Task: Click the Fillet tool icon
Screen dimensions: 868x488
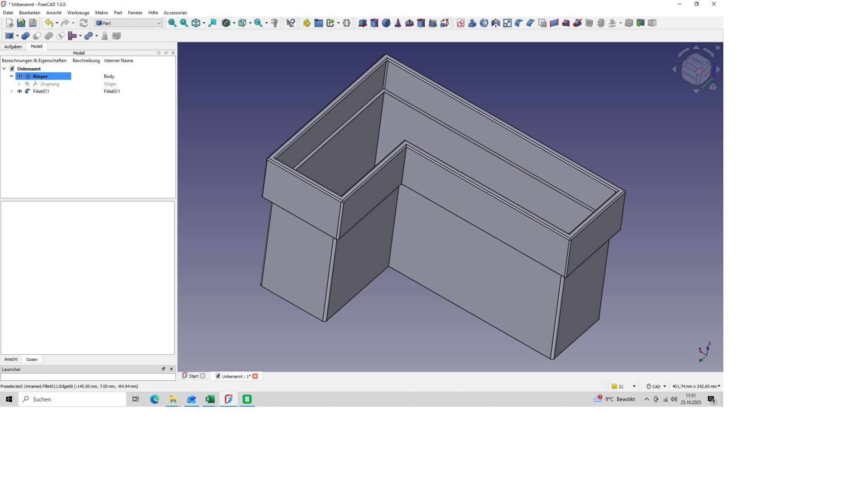Action: tap(519, 23)
